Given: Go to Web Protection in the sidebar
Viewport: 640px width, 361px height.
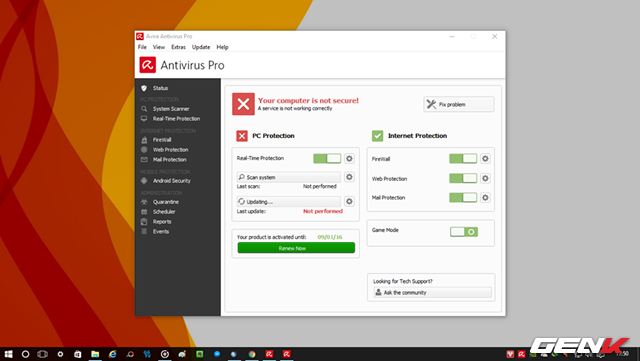Looking at the screenshot, I should (170, 150).
